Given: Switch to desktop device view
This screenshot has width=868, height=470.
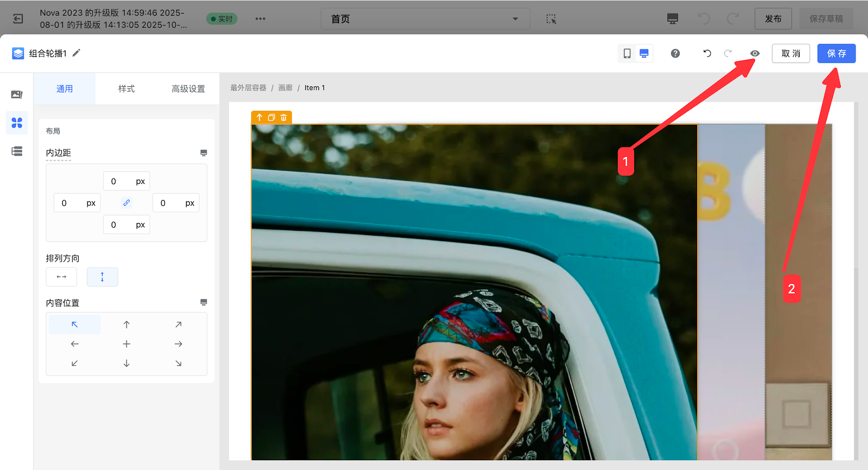Looking at the screenshot, I should point(644,53).
